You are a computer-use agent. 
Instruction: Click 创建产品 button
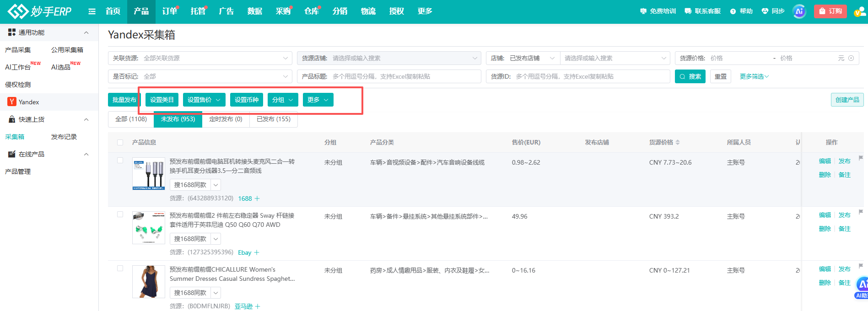(x=847, y=100)
